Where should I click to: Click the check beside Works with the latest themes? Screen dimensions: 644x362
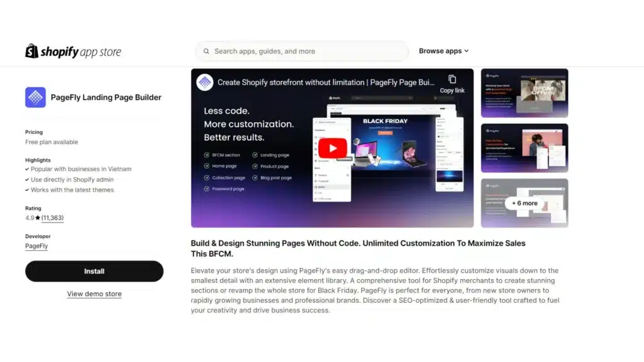click(28, 190)
